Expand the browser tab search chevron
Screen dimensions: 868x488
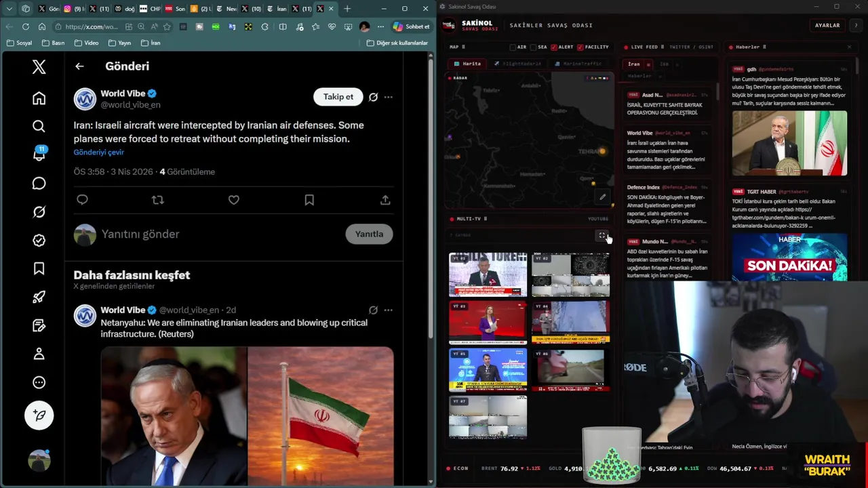(9, 9)
